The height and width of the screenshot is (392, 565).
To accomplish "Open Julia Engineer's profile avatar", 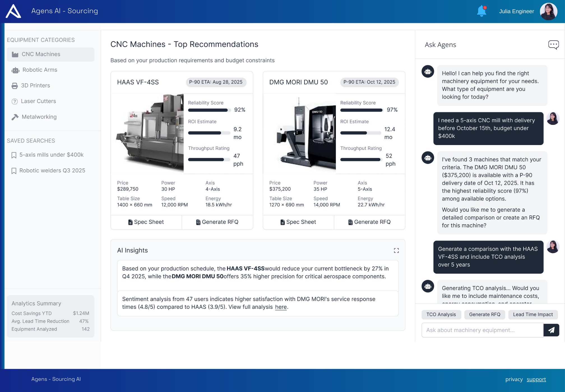I will click(x=548, y=11).
